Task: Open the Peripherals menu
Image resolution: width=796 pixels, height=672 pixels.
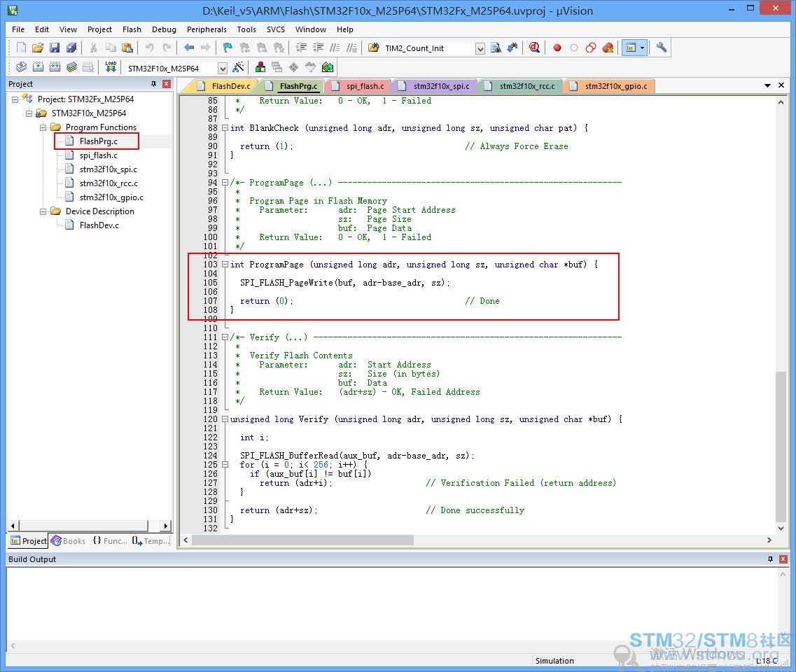Action: pos(207,29)
